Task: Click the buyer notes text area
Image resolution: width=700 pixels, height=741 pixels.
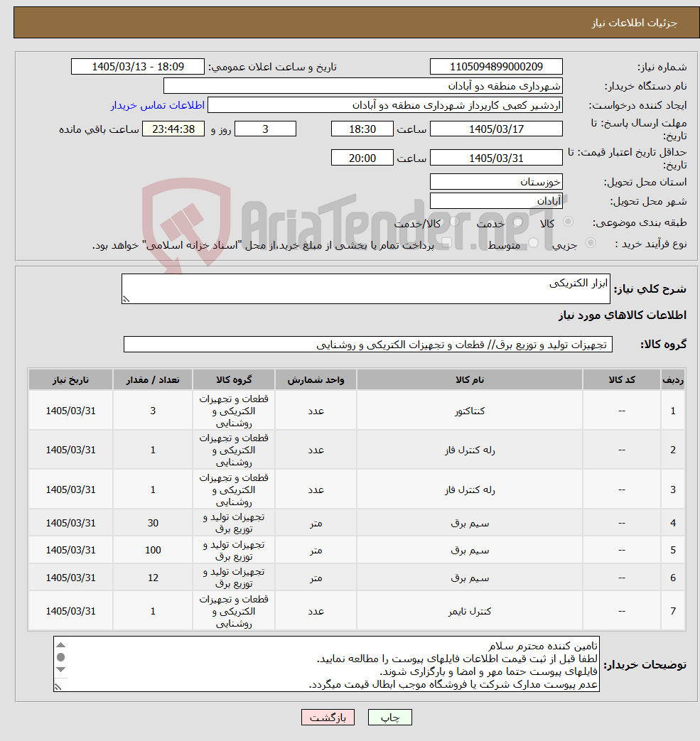Action: (326, 664)
